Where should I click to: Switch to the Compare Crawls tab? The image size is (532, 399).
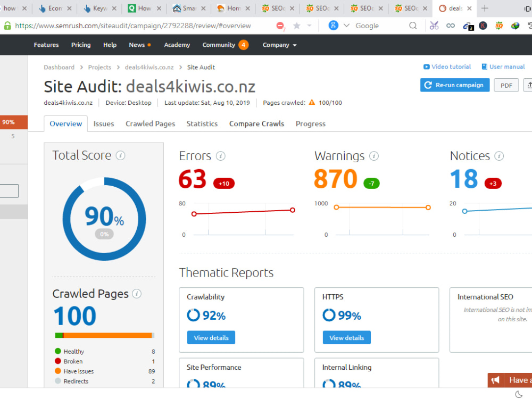pyautogui.click(x=256, y=123)
